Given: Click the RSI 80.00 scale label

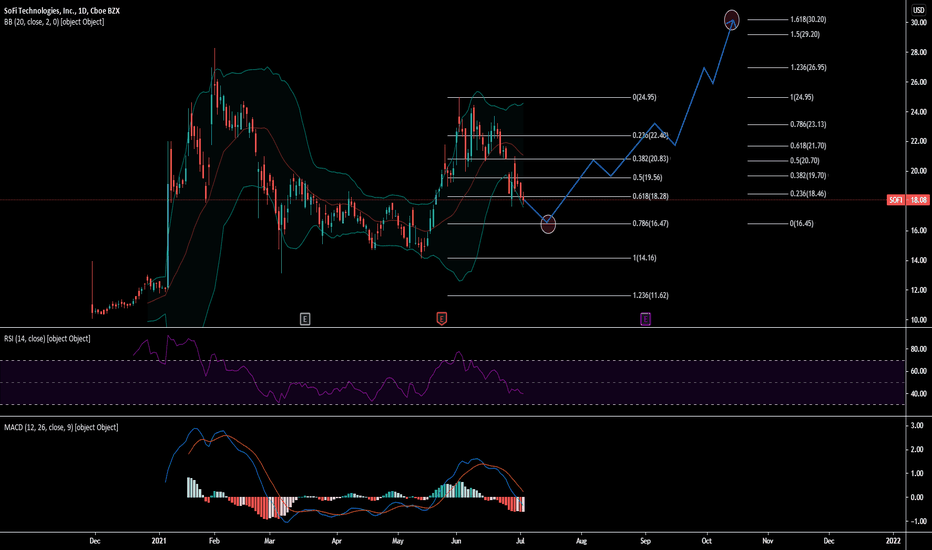Looking at the screenshot, I should click(x=919, y=350).
